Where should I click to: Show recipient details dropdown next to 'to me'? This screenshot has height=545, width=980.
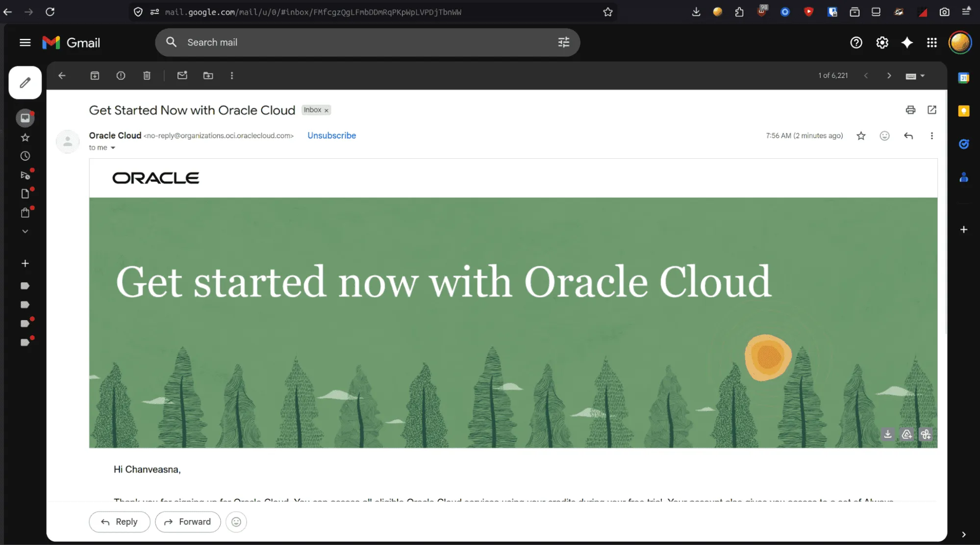[x=113, y=148]
